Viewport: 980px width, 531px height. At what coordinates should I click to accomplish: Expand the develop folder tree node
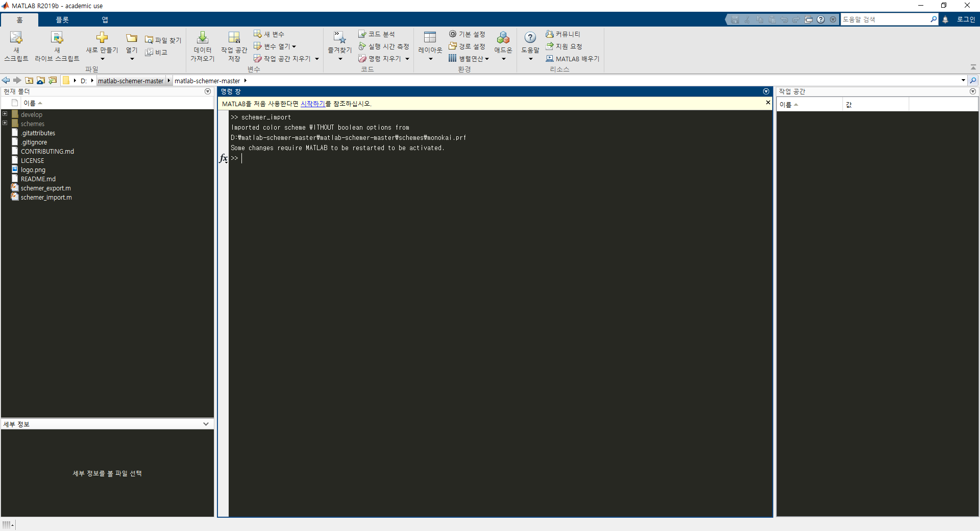tap(5, 114)
